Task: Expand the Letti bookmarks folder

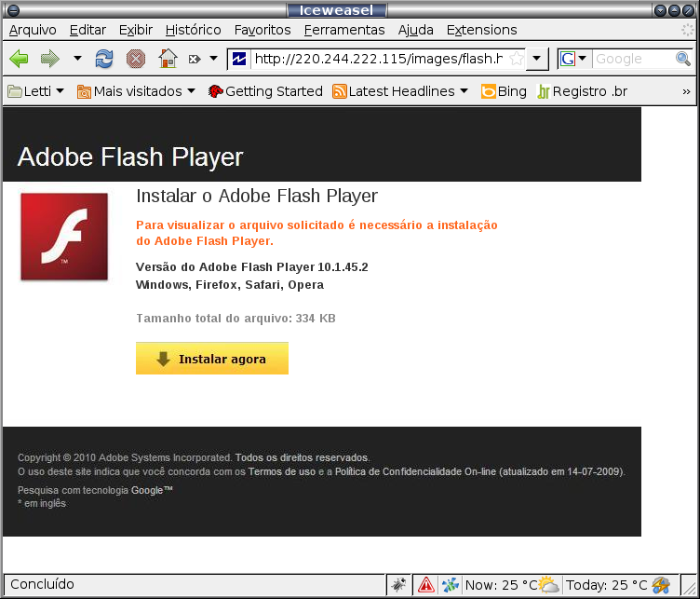Action: pos(36,91)
